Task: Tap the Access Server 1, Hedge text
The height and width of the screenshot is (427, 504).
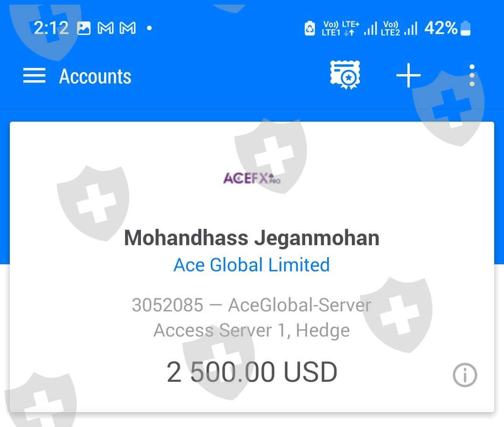Action: point(252,331)
